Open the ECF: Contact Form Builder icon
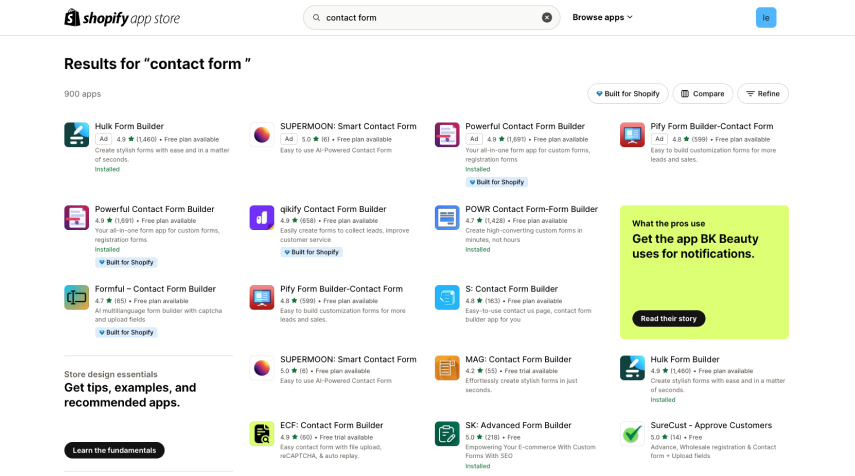The image size is (855, 476). (262, 434)
